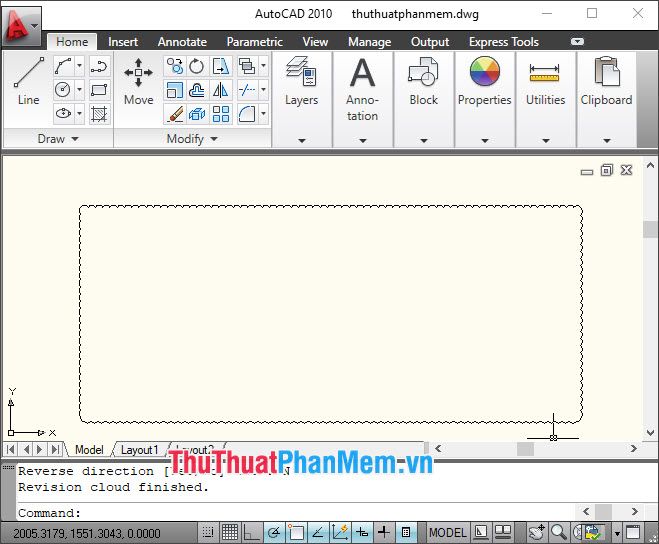The height and width of the screenshot is (544, 659).
Task: Click the Array icon
Action: [x=221, y=114]
